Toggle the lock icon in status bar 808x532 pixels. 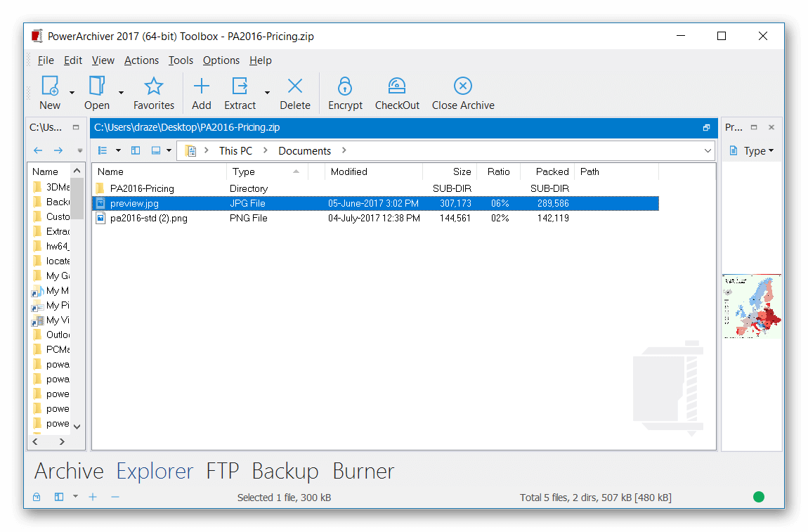pyautogui.click(x=37, y=498)
